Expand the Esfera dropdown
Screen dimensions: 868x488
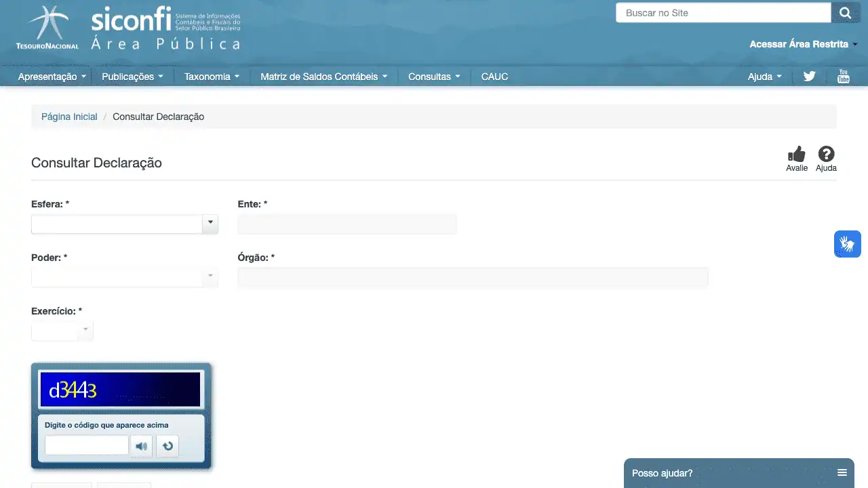[210, 224]
